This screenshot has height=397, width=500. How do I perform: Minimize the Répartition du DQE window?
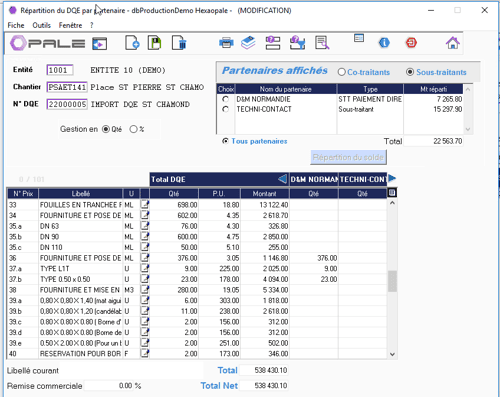point(431,10)
